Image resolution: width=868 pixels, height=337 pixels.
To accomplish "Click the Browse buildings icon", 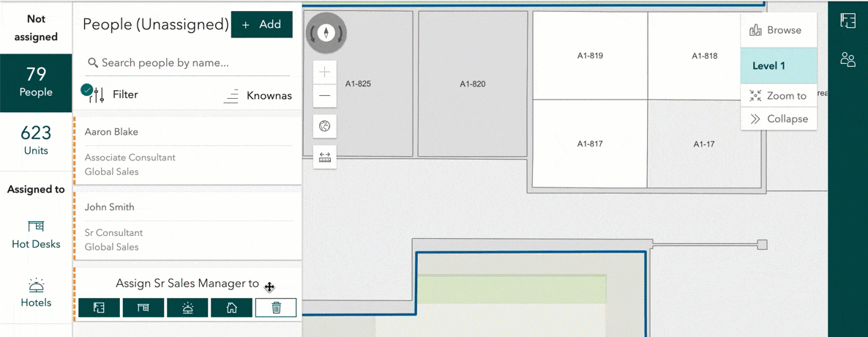I will coord(755,31).
